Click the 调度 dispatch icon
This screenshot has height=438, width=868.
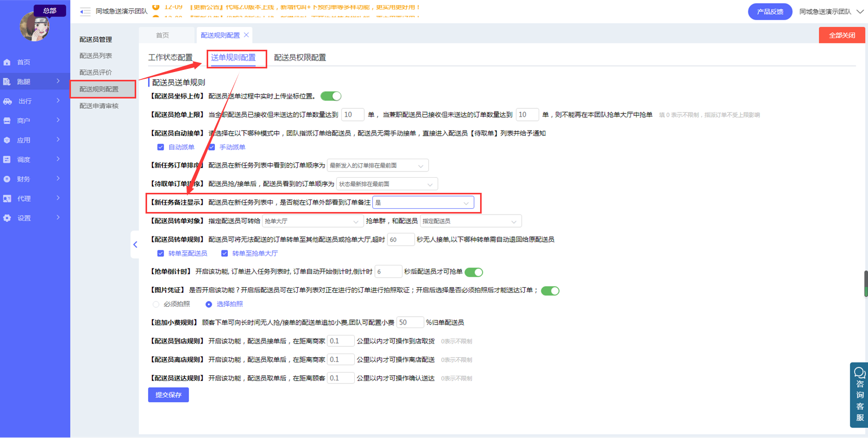pos(7,160)
